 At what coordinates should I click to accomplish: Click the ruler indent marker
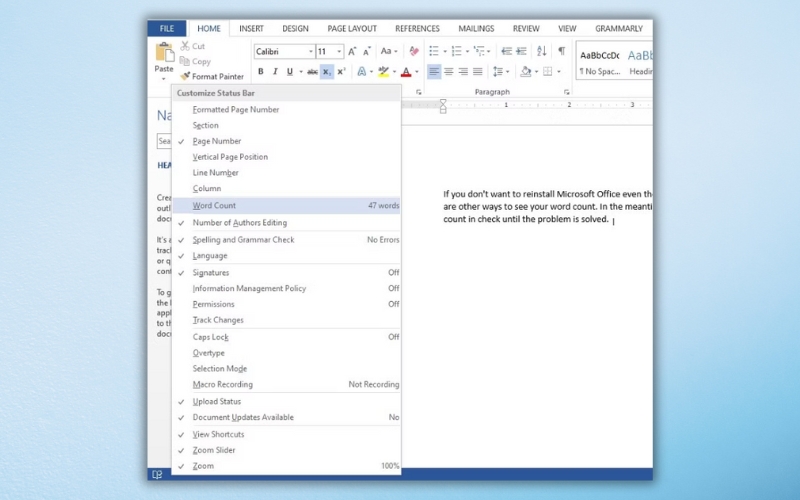point(443,106)
